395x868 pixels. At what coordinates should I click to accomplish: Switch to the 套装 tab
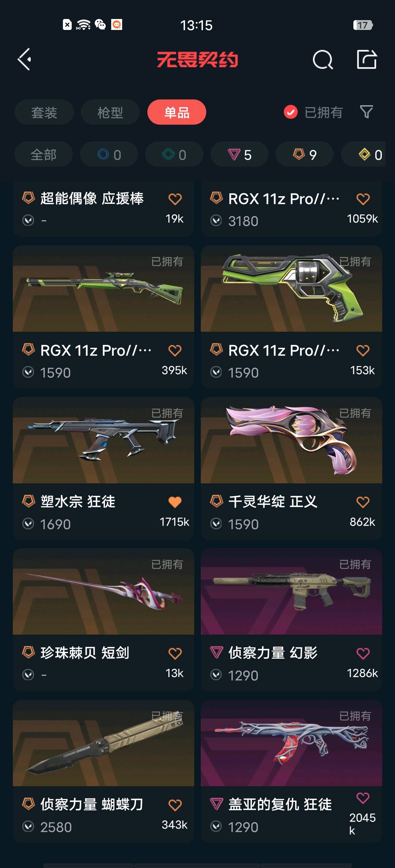point(44,112)
